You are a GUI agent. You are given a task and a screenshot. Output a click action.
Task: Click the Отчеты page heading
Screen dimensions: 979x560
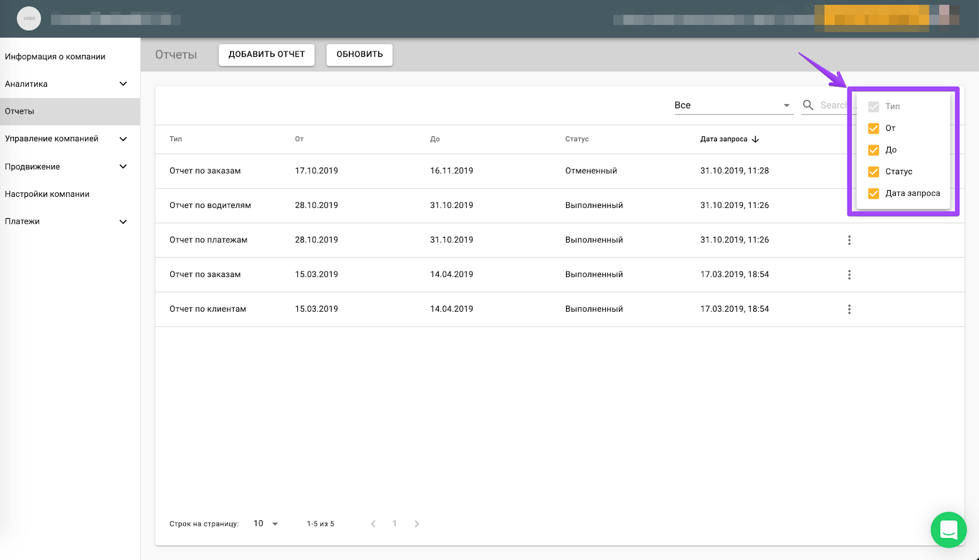click(x=176, y=55)
